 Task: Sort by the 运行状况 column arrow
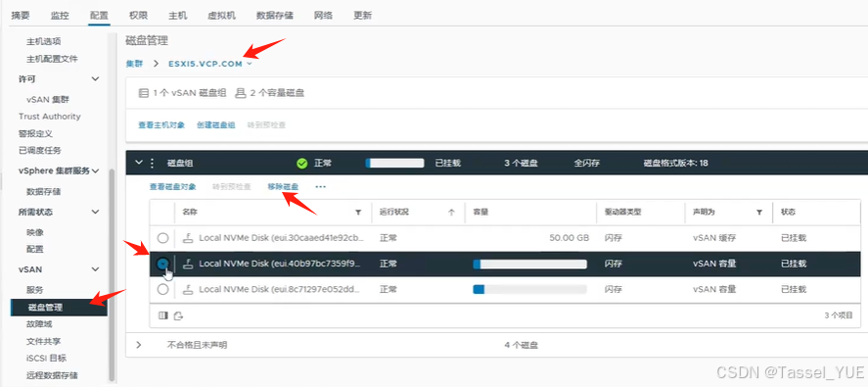pos(451,213)
